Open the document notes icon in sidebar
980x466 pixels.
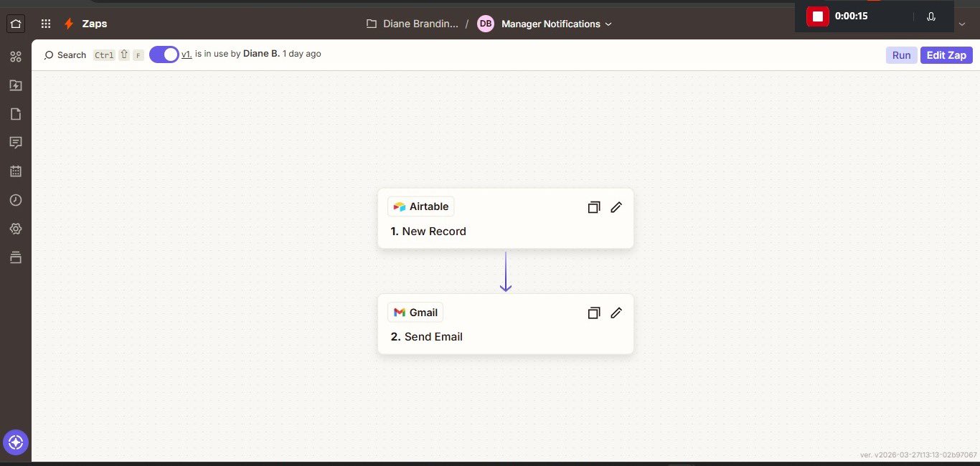point(16,114)
